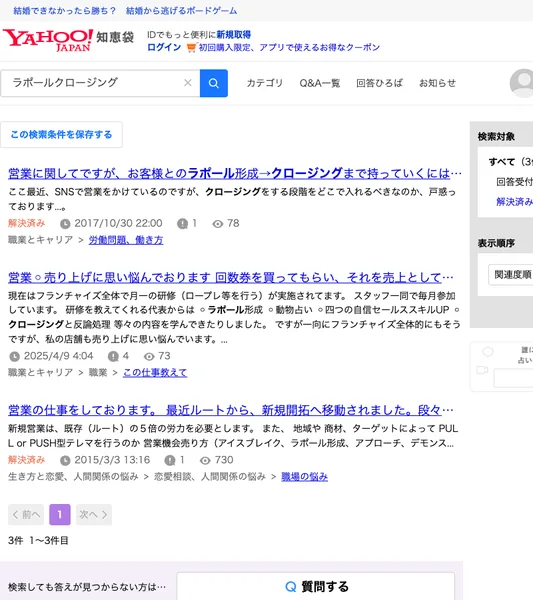Viewport: 533px width, 600px height.
Task: Click the user avatar icon
Action: 523,83
